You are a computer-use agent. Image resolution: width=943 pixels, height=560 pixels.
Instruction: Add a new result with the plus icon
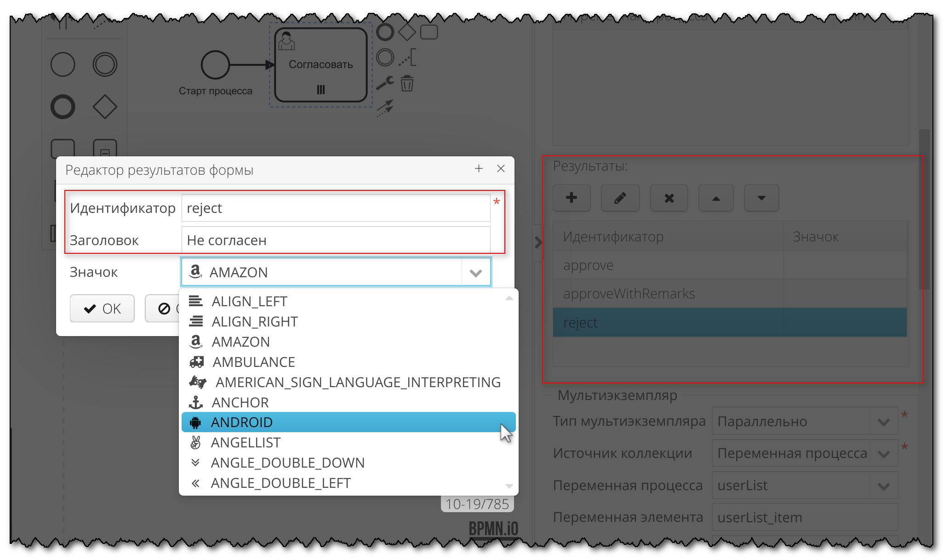pyautogui.click(x=572, y=198)
